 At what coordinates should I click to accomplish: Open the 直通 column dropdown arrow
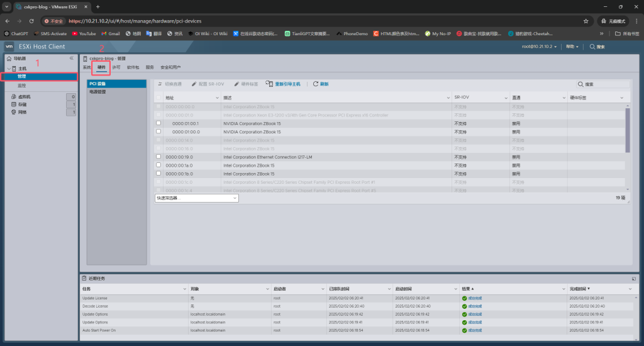pos(564,98)
